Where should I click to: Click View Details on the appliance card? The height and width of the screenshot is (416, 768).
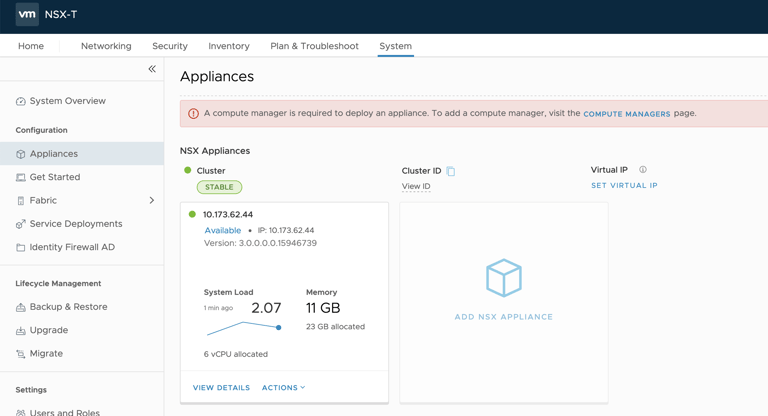point(221,388)
